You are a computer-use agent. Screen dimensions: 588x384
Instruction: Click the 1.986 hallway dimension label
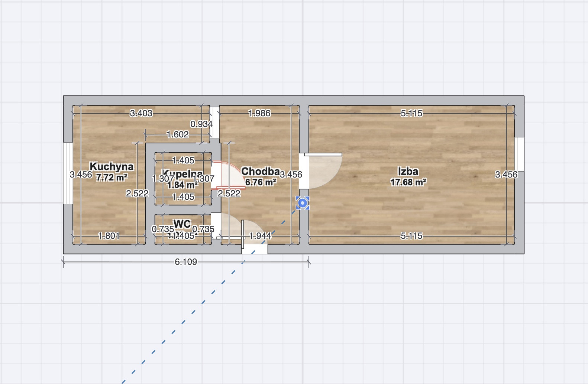[x=259, y=113]
